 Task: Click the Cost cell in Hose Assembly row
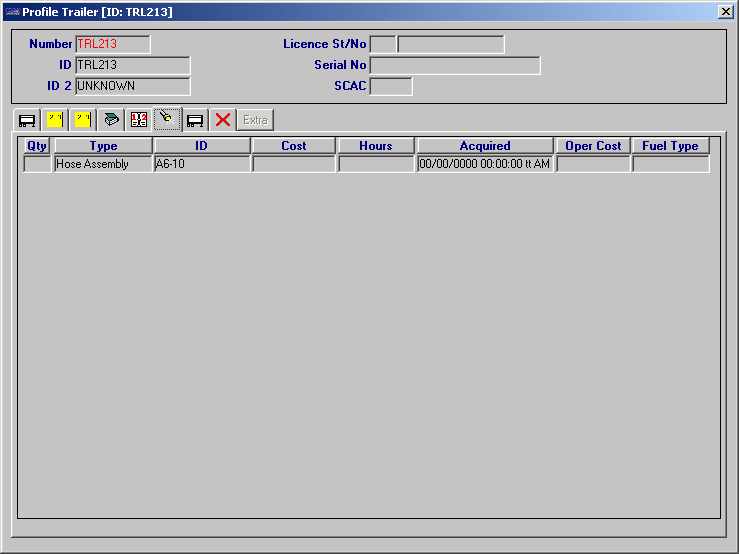(x=294, y=164)
